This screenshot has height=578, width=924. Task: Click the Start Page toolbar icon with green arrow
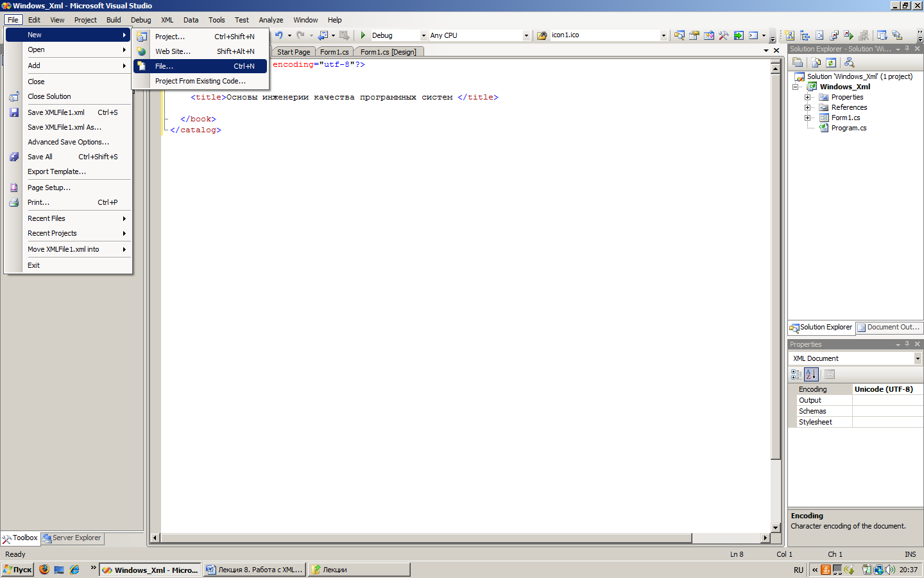[x=739, y=35]
